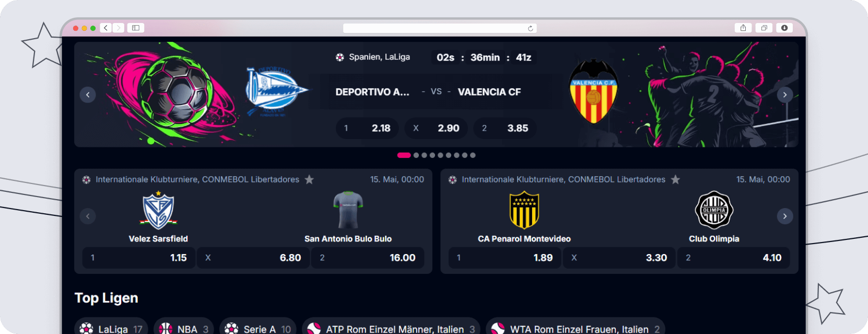The width and height of the screenshot is (868, 334).
Task: Click the browser forward arrow button
Action: [119, 28]
